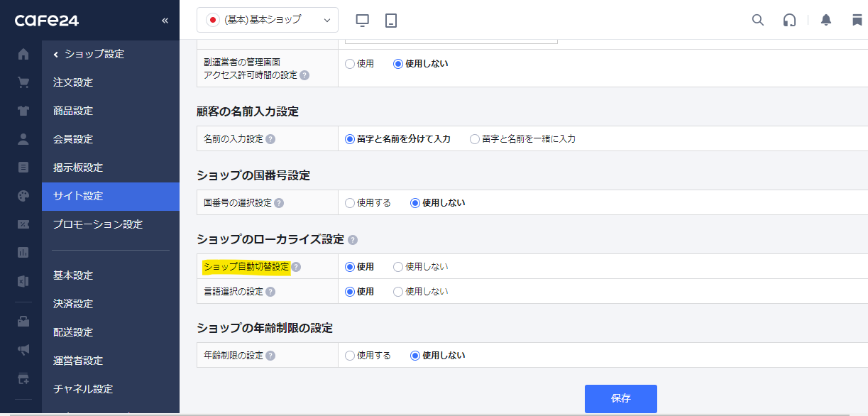
Task: Select 使用しない for 国番号の選択設定
Action: pos(415,203)
